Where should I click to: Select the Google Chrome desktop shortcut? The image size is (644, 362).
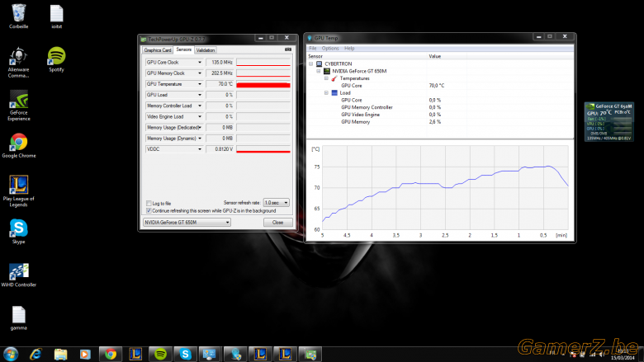pos(18,145)
